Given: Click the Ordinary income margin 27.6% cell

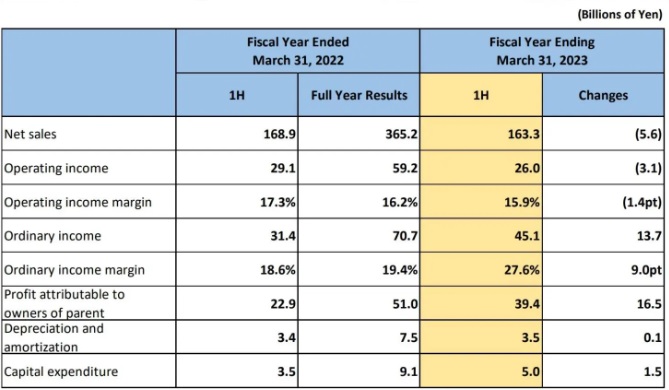Looking at the screenshot, I should coord(481,270).
